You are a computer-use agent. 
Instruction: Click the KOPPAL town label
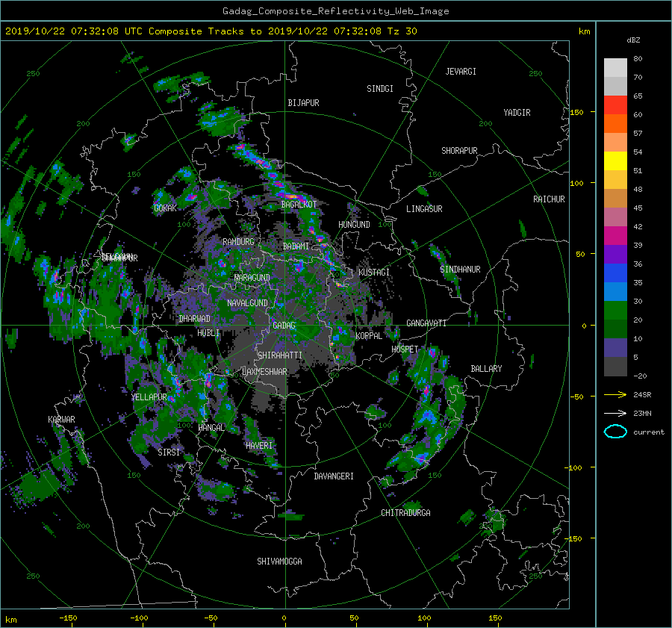pos(369,336)
